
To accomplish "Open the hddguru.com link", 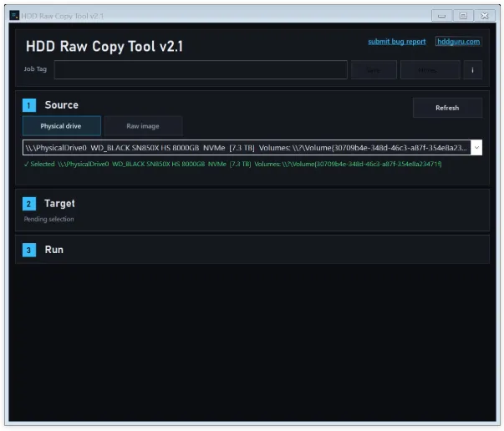I will click(x=458, y=42).
